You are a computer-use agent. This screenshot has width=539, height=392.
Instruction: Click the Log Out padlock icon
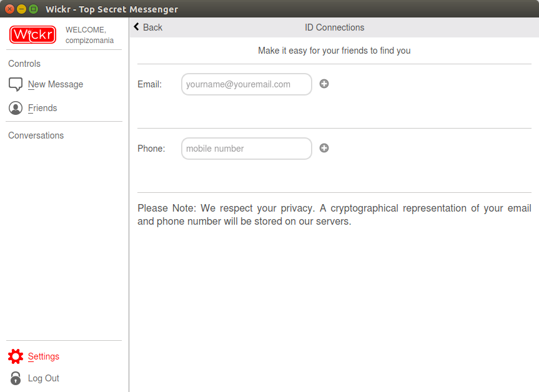[16, 378]
